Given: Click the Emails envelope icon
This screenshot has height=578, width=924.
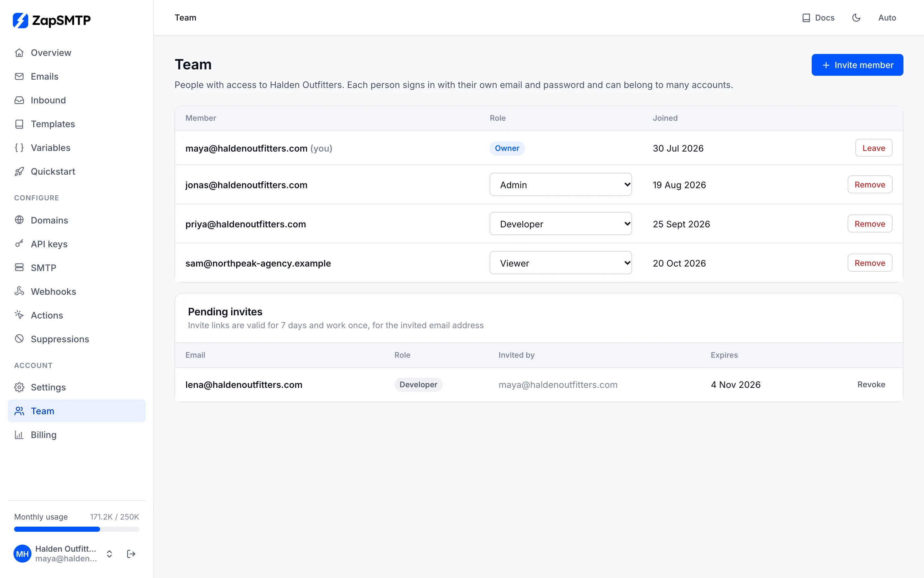Looking at the screenshot, I should tap(19, 76).
